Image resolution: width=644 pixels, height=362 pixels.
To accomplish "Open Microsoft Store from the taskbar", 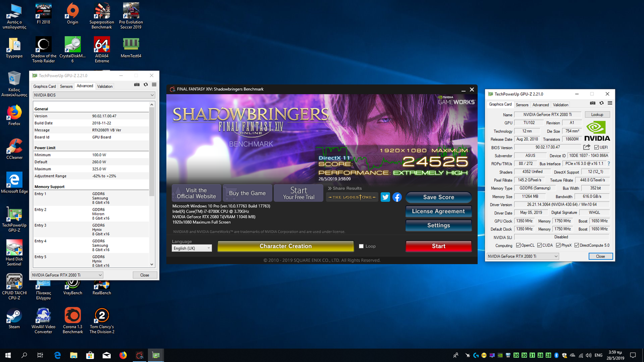I will point(90,355).
